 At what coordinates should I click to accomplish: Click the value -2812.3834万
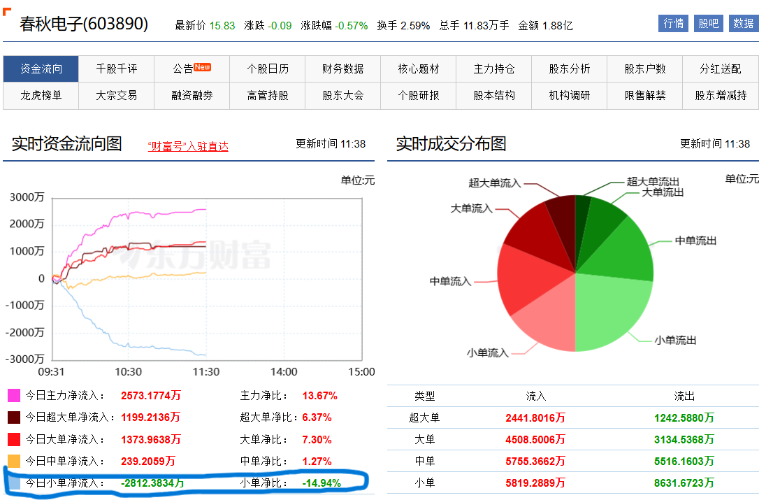click(152, 483)
